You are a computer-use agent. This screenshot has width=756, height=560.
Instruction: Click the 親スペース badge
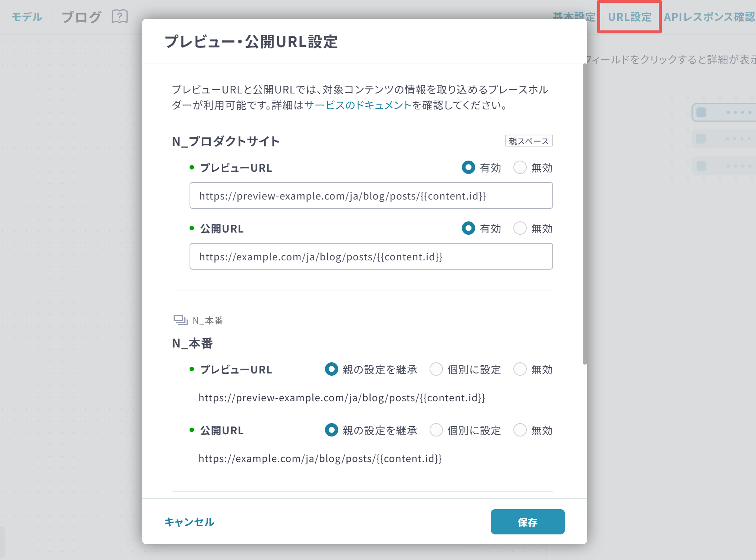[x=528, y=141]
